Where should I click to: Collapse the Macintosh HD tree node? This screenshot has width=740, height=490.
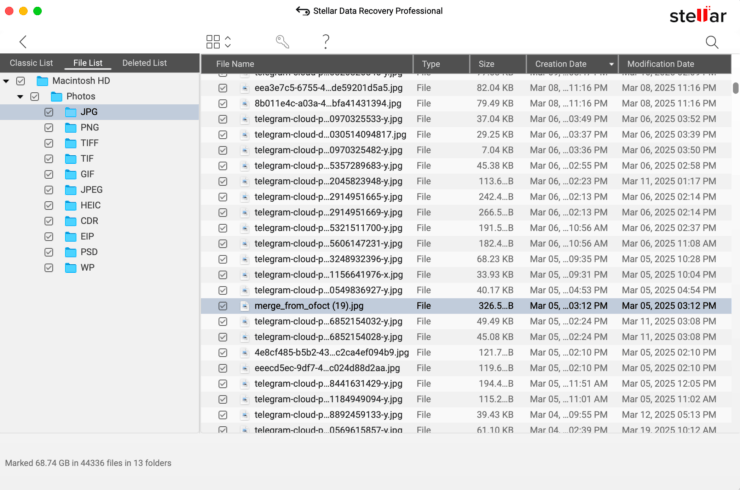pyautogui.click(x=7, y=81)
